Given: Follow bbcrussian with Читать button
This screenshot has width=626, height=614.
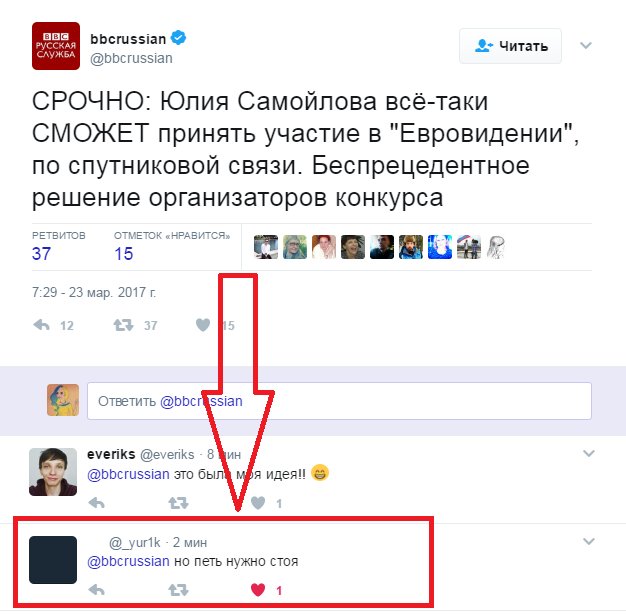Looking at the screenshot, I should (x=510, y=46).
